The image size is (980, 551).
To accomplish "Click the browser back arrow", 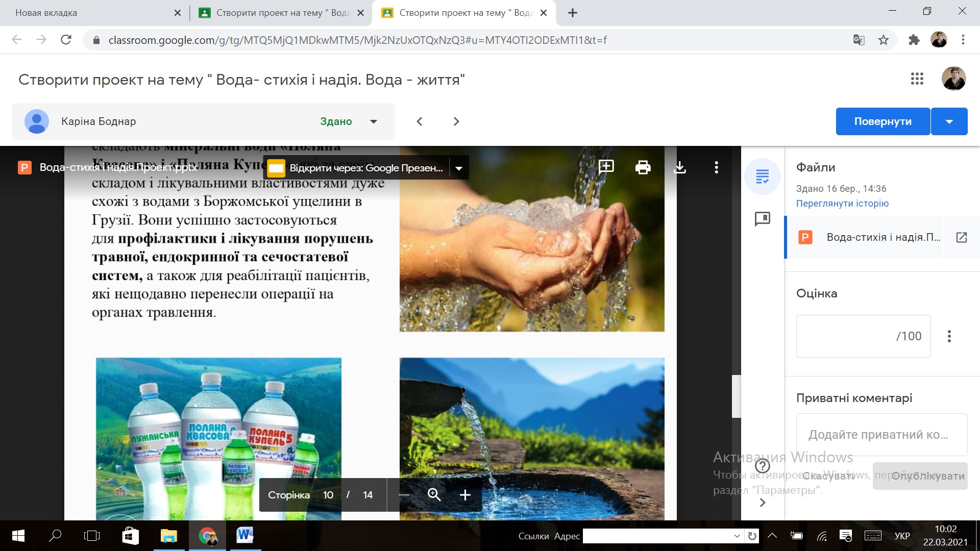I will (17, 40).
